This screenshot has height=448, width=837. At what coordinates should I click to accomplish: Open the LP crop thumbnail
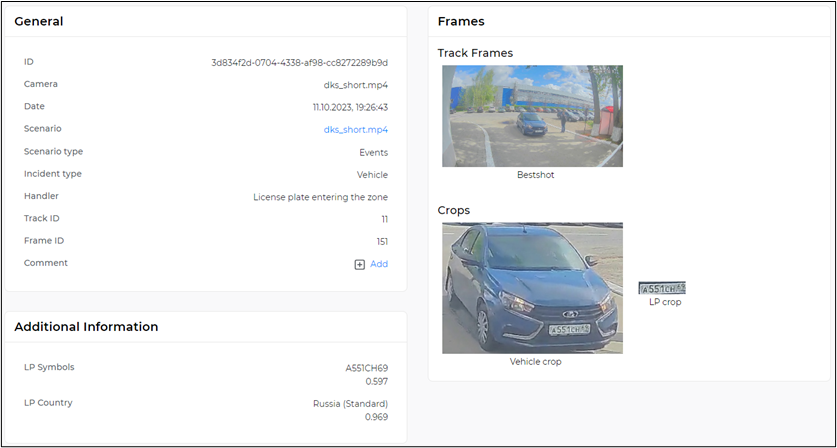(x=662, y=288)
